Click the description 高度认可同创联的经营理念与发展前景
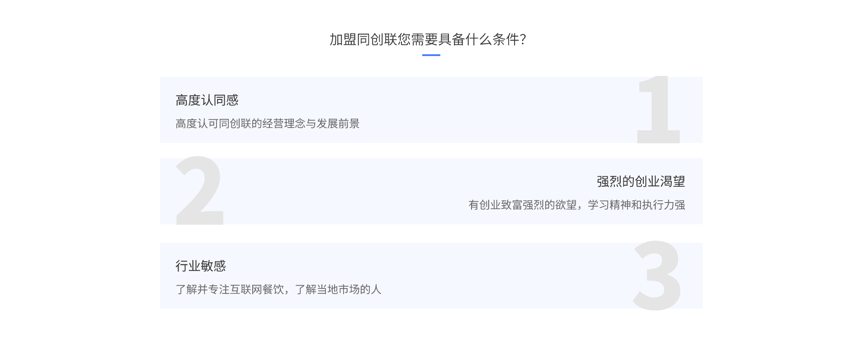 coord(268,124)
